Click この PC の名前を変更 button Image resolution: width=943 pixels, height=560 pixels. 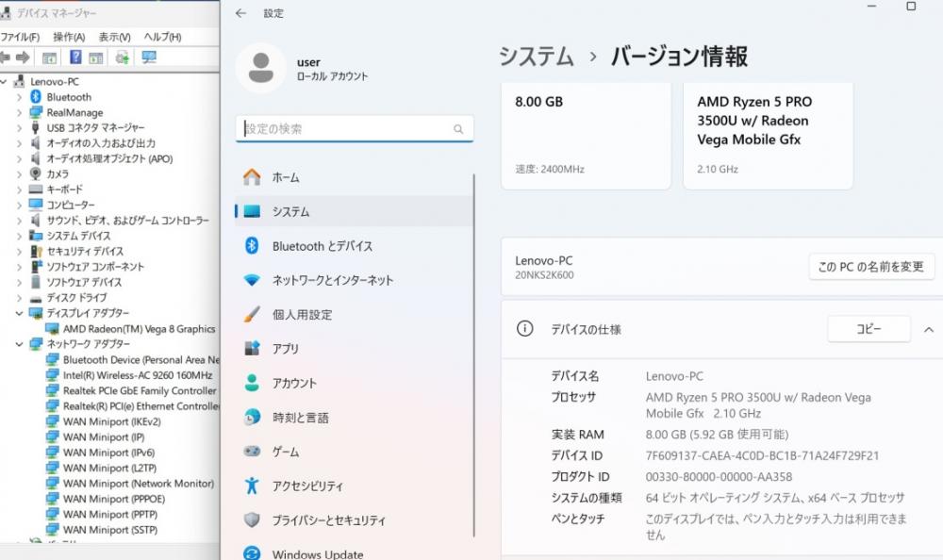click(x=870, y=267)
